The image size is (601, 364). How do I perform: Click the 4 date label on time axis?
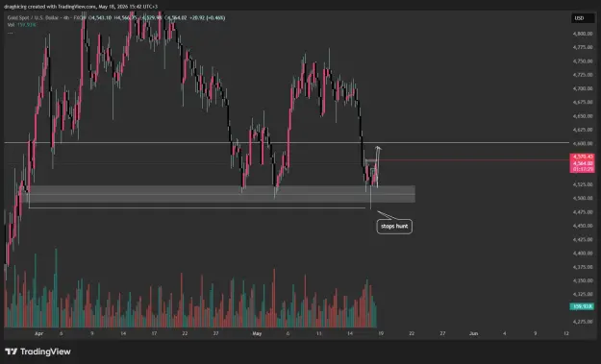pyautogui.click(x=505, y=334)
